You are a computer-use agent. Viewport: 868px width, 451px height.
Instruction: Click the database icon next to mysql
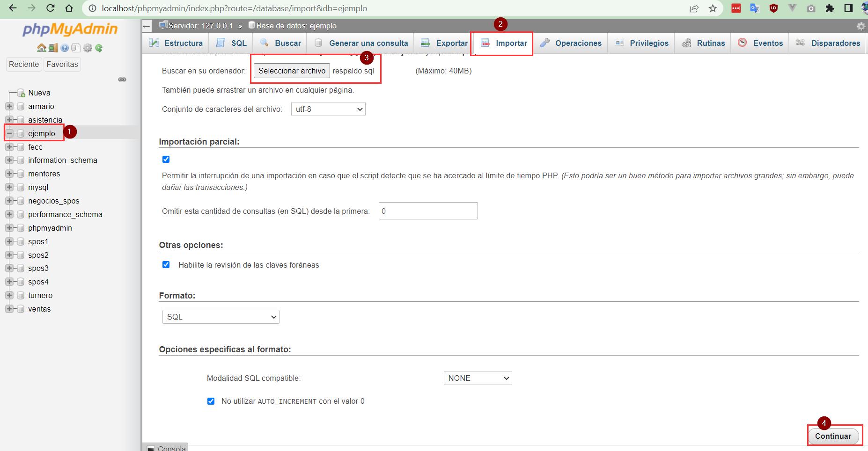pos(20,187)
